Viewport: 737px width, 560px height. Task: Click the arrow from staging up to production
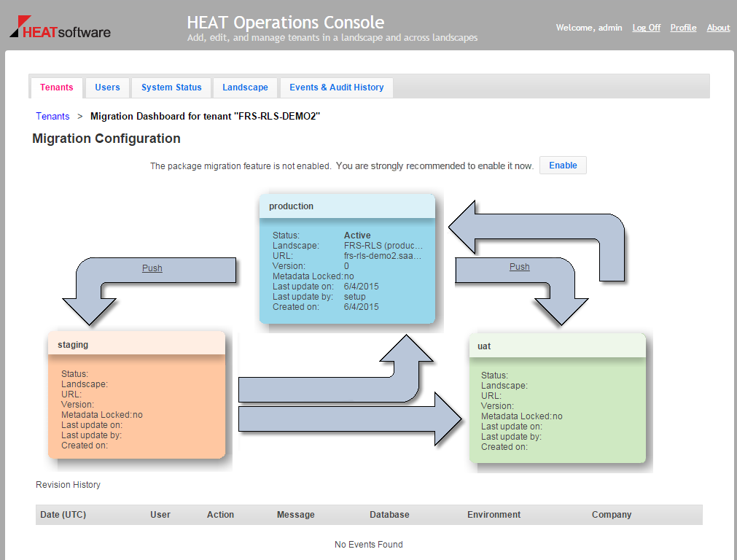(335, 369)
